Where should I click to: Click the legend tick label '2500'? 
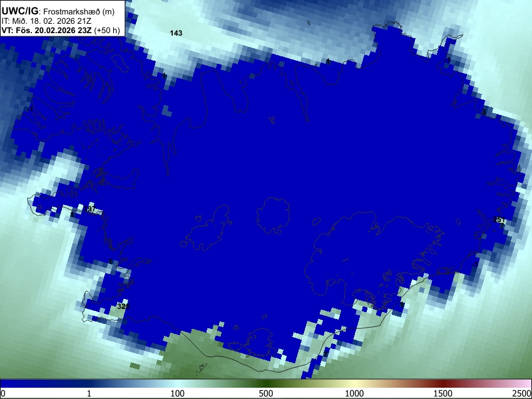[x=522, y=393]
